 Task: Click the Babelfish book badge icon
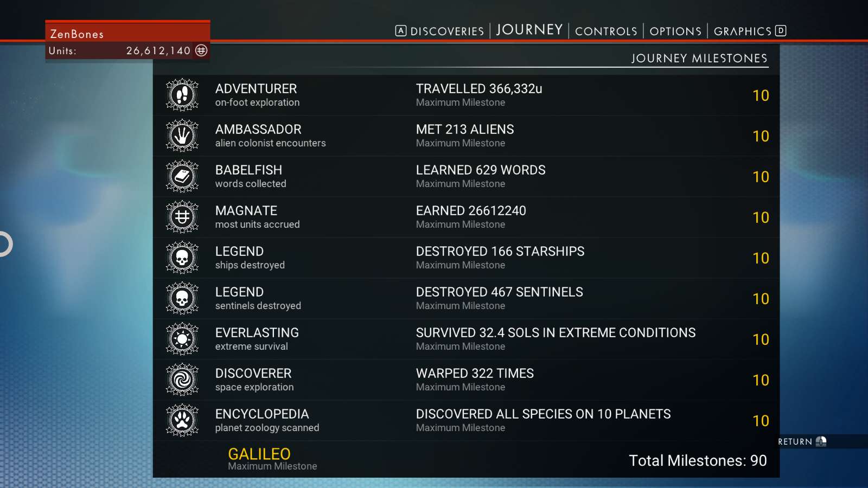click(x=182, y=176)
